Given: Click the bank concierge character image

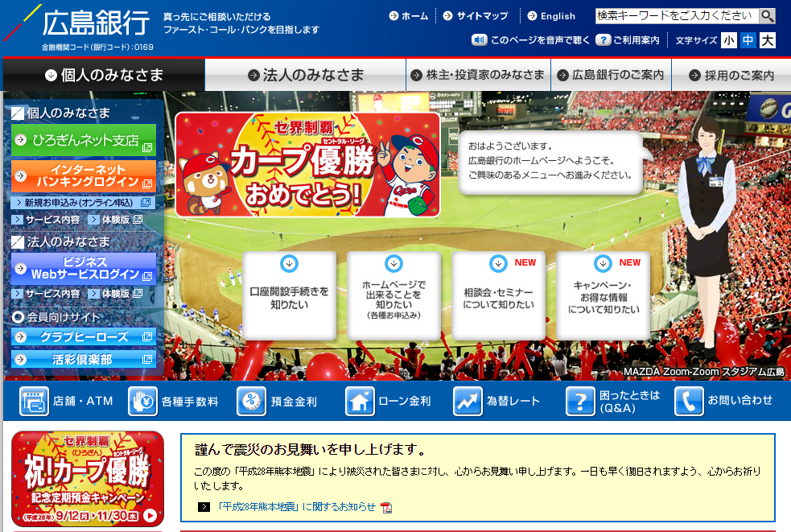Looking at the screenshot, I should point(706,237).
